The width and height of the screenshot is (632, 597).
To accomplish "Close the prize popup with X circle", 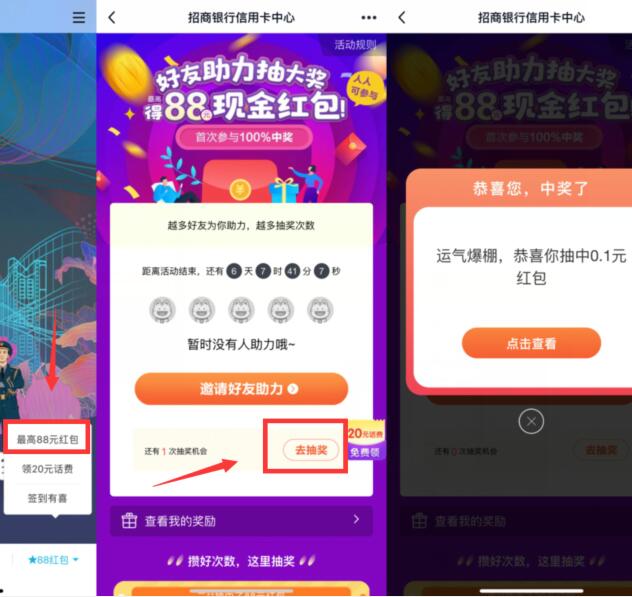I will (x=531, y=421).
